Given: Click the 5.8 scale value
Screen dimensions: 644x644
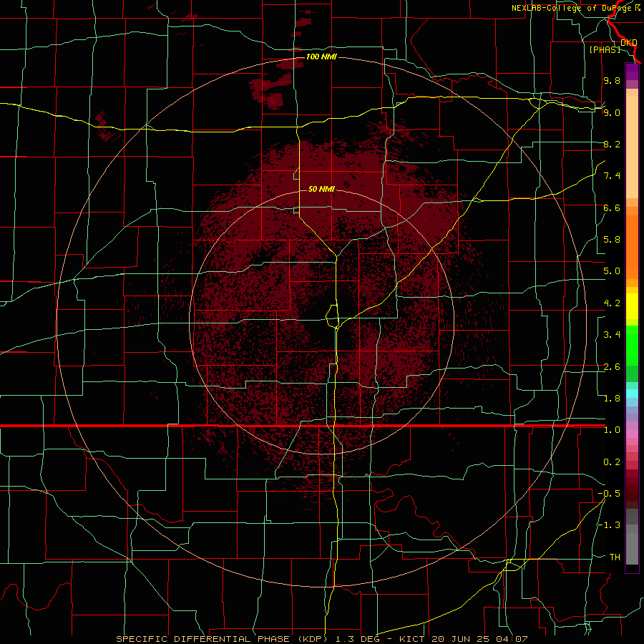Looking at the screenshot, I should [x=612, y=240].
